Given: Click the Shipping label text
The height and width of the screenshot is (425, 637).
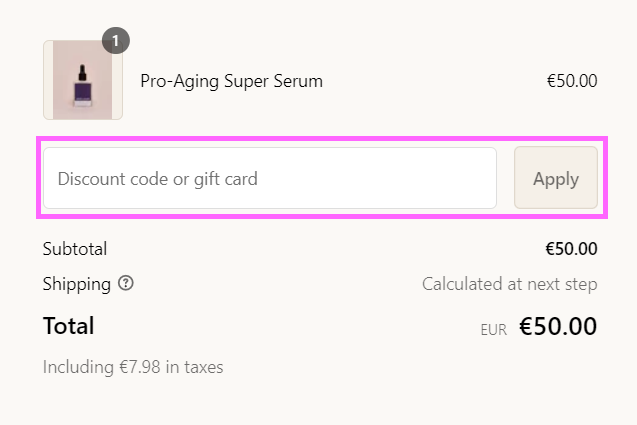Looking at the screenshot, I should [x=77, y=284].
